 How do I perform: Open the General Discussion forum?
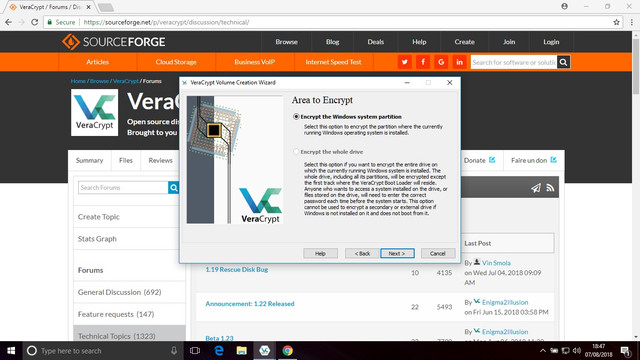pos(120,292)
